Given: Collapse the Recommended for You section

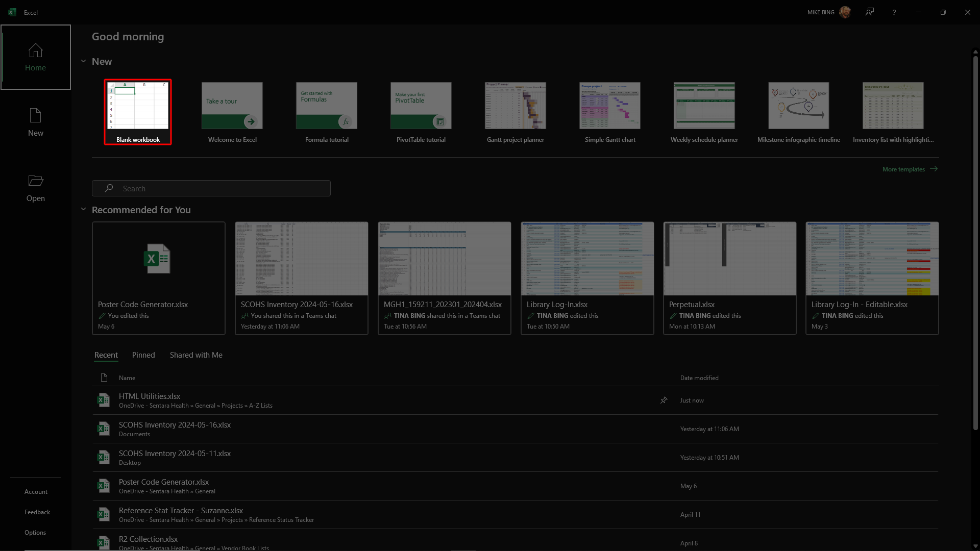Looking at the screenshot, I should pos(83,209).
